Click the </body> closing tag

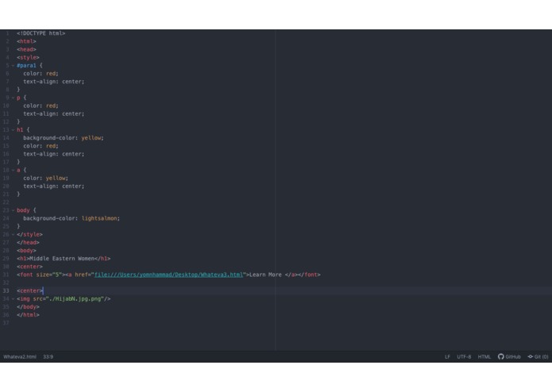[28, 307]
